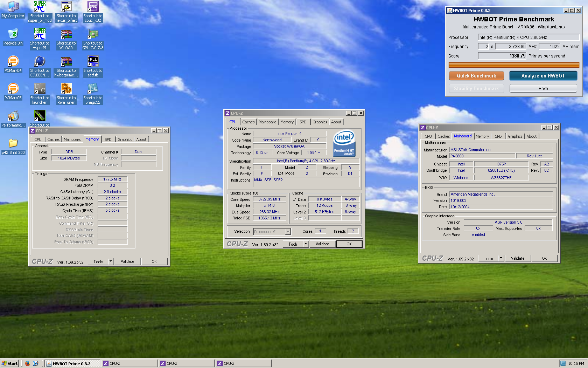Open the GPU-Z.0.7.8 shortcut icon
The height and width of the screenshot is (368, 588).
pyautogui.click(x=93, y=39)
